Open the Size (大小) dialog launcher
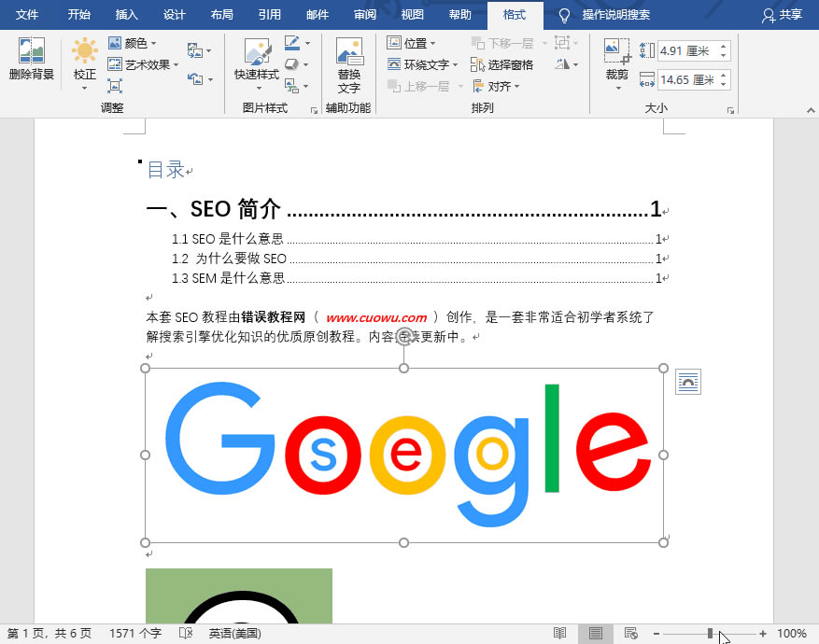This screenshot has height=644, width=819. point(730,111)
